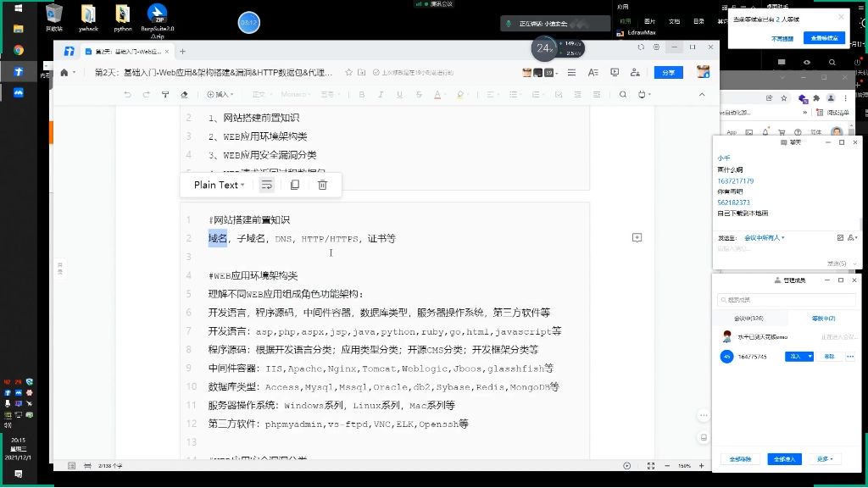Open the collaborators icon in the header
868x488 pixels.
click(x=635, y=73)
